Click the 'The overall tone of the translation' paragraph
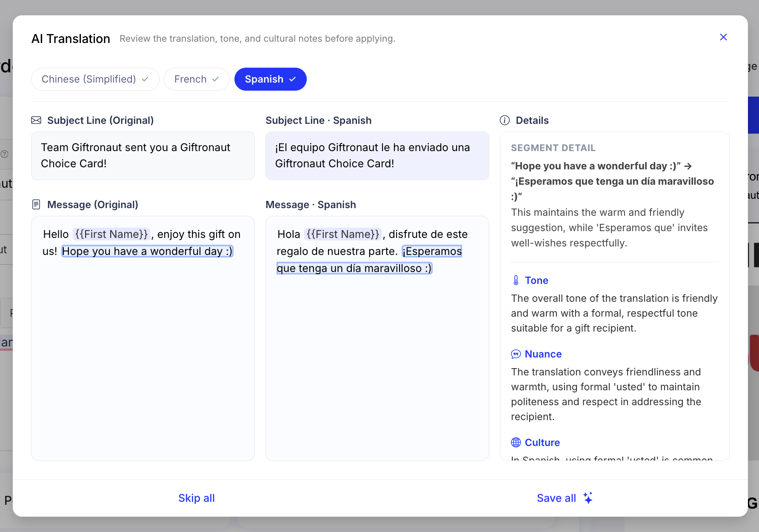This screenshot has width=759, height=532. 614,313
